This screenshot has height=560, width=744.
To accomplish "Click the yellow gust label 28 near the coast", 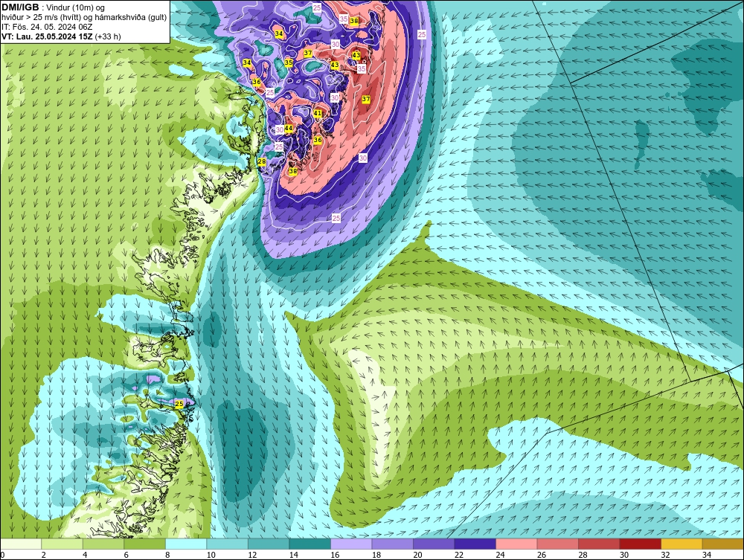I will point(261,161).
